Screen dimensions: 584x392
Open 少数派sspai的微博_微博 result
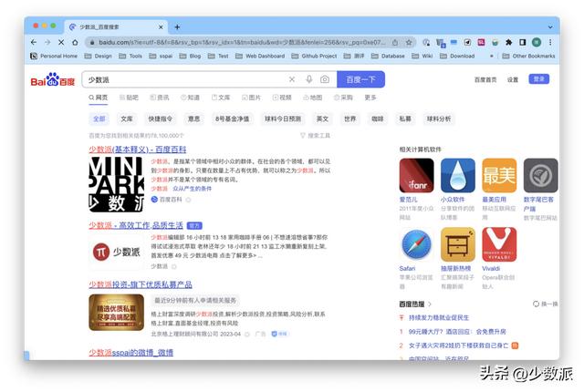pos(130,352)
